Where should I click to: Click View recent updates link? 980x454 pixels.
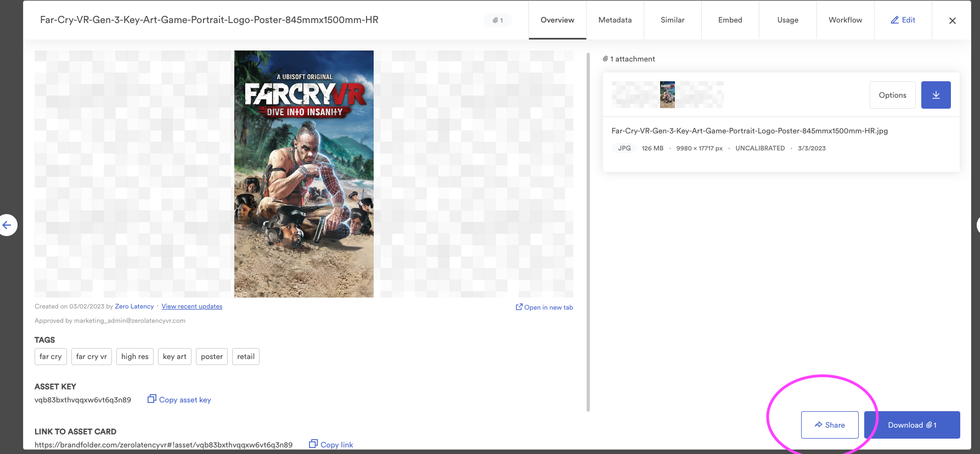192,306
